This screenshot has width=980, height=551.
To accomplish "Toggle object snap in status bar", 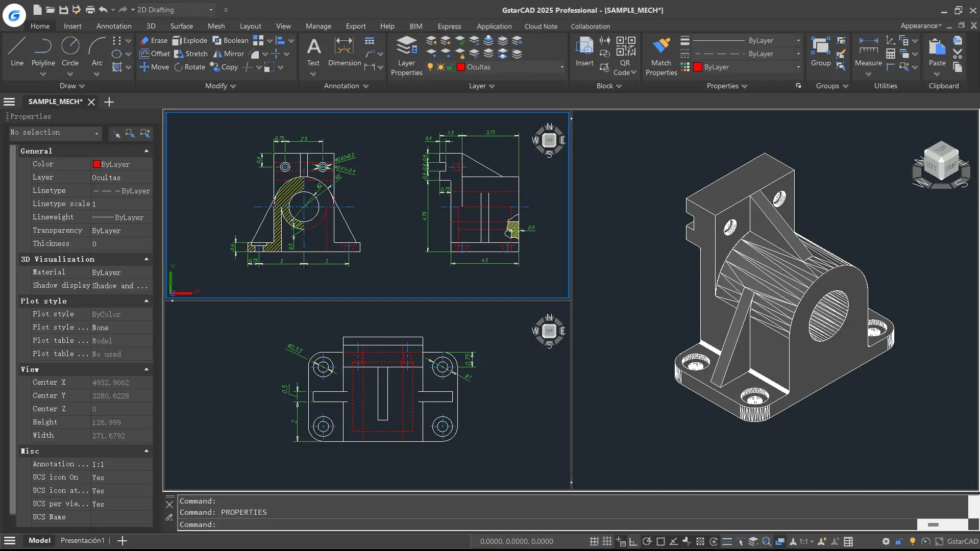I will [660, 541].
